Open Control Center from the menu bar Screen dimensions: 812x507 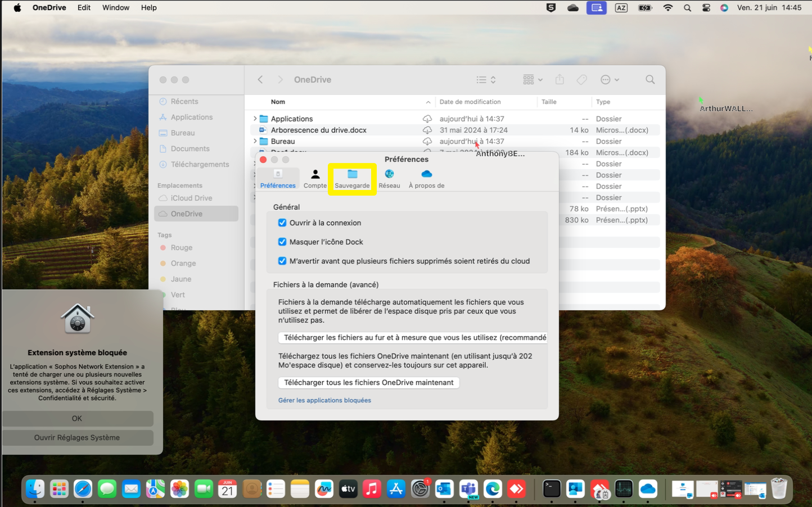click(x=706, y=8)
